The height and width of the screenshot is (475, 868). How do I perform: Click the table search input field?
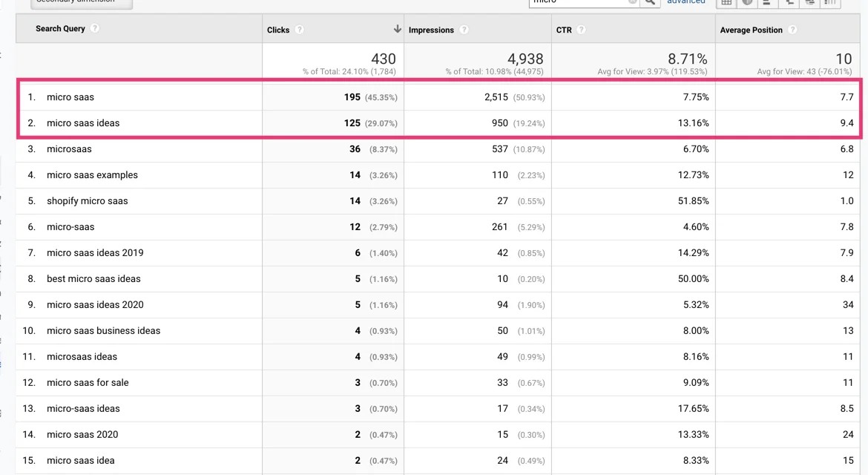point(579,2)
